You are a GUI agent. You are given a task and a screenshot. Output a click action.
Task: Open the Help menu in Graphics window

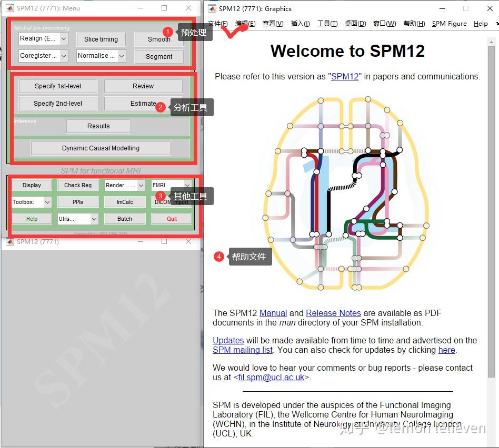[481, 24]
